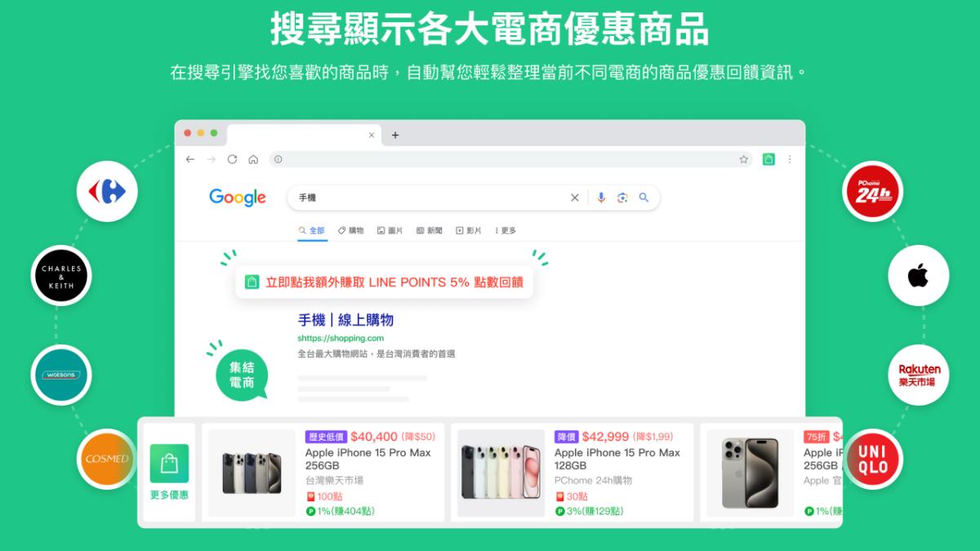Click the Cosmed orange logo circle
Image resolution: width=980 pixels, height=551 pixels.
coord(107,458)
